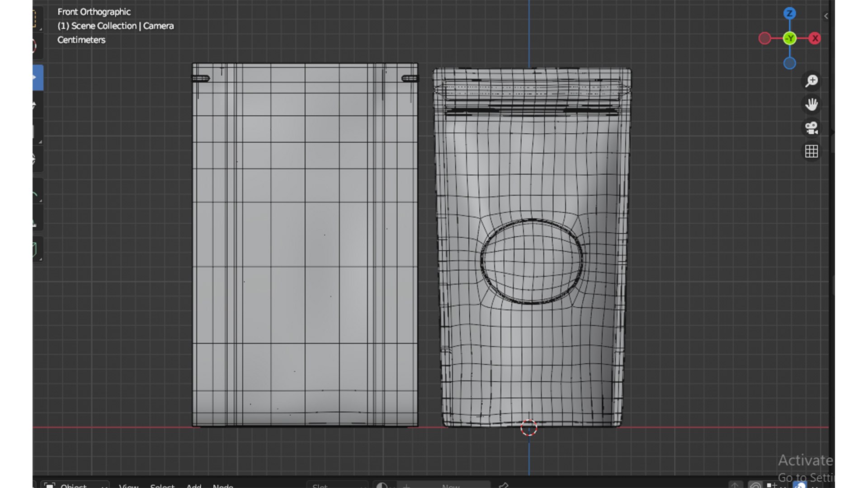This screenshot has height=488, width=868.
Task: Open the Select menu in bottom header
Action: (162, 485)
